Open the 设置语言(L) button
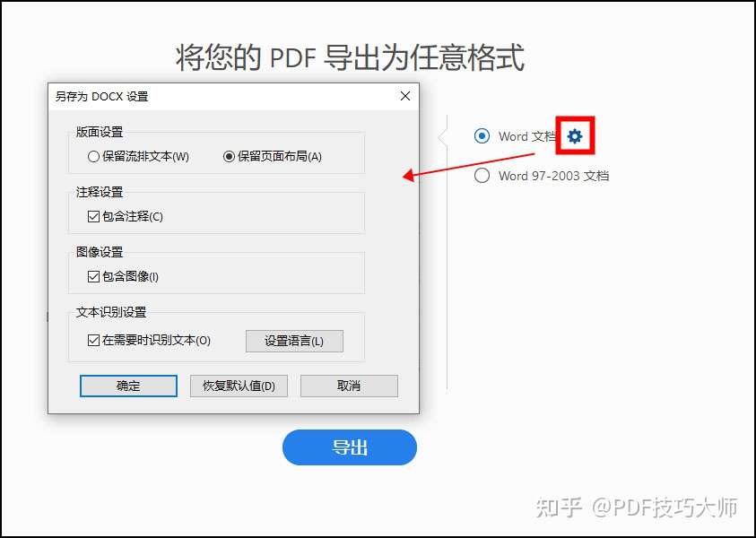This screenshot has width=756, height=538. 294,341
